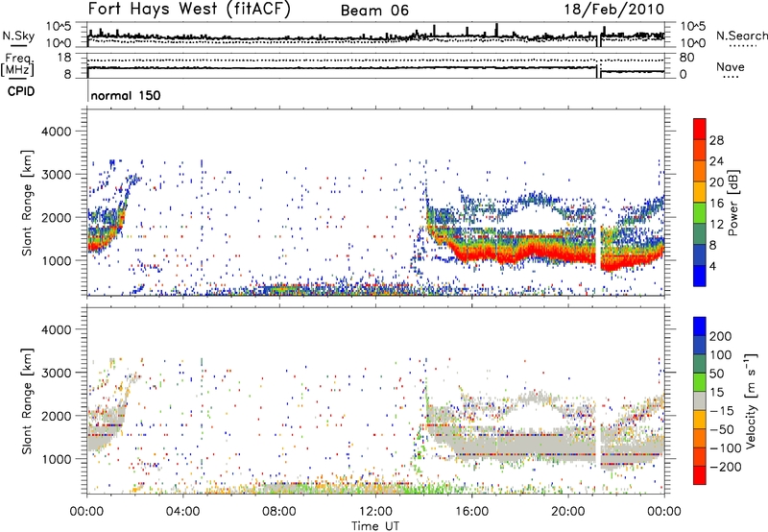Click the '4' power colorbar tick value
The image size is (768, 532).
tap(712, 266)
